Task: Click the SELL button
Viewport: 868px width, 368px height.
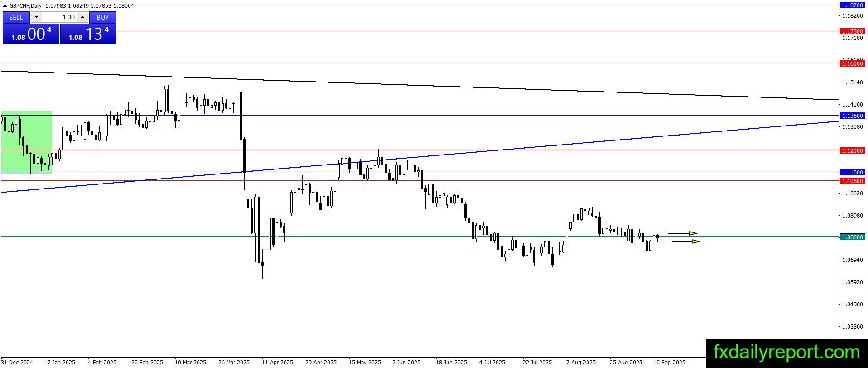Action: (x=16, y=17)
